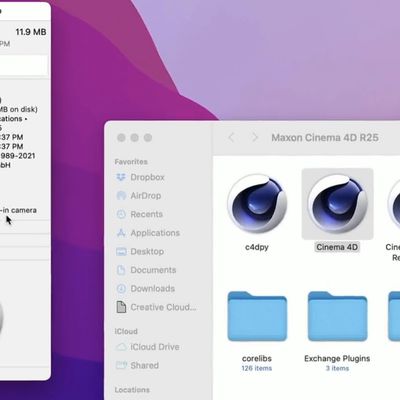Screen dimensions: 400x400
Task: Click the Finder window minimize button
Action: click(x=134, y=138)
